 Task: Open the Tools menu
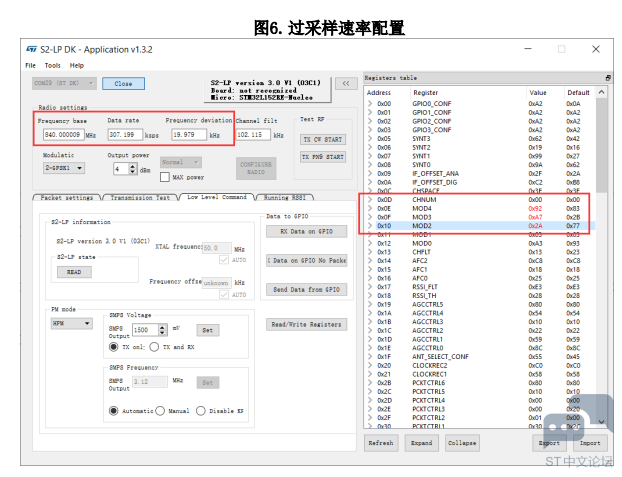pos(52,65)
